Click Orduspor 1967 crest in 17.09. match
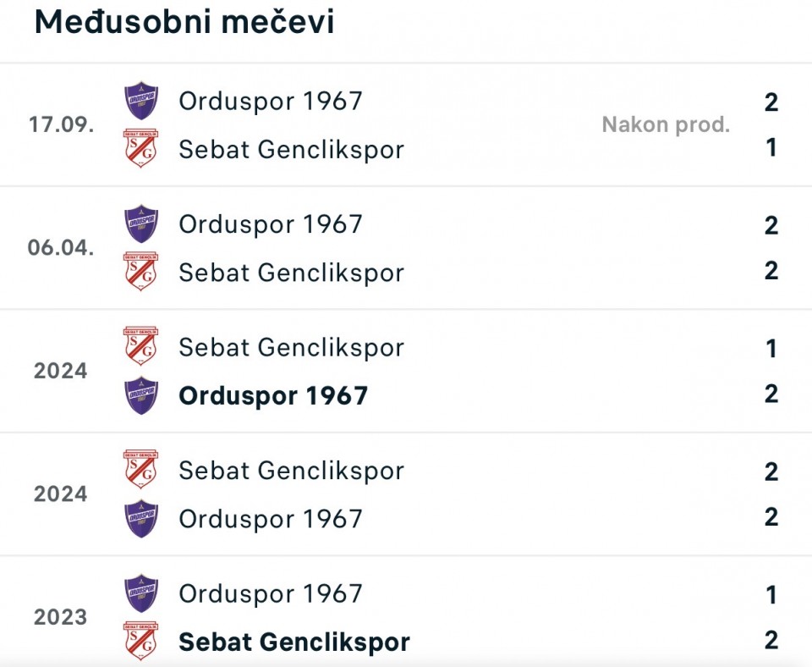Screen dimensions: 812x667 click(x=141, y=101)
